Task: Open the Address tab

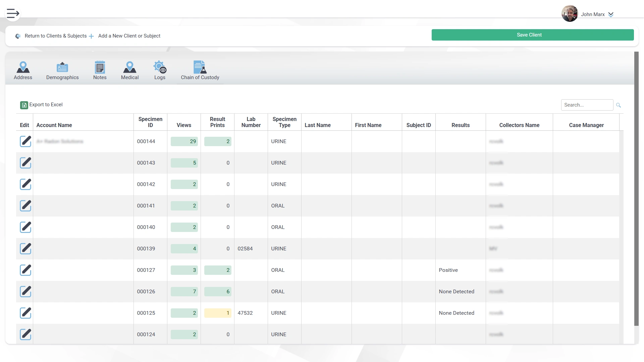Action: tap(23, 70)
